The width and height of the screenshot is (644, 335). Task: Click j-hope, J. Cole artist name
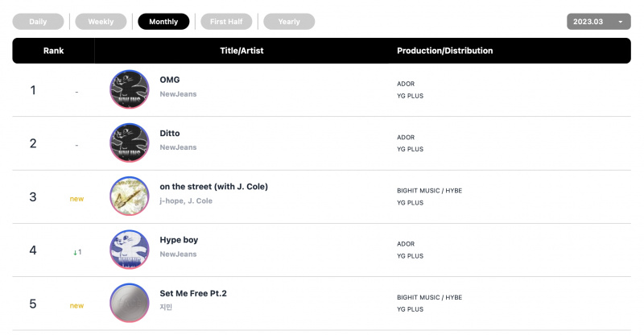(x=186, y=201)
